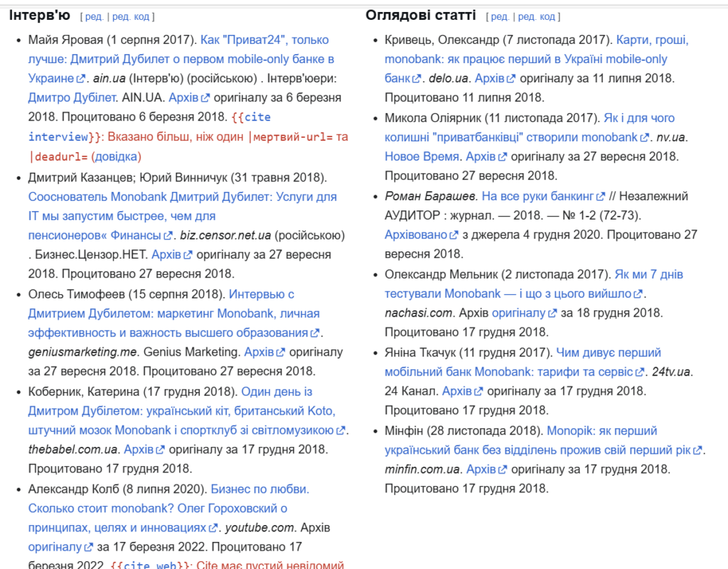Click external-link icon after 'целях и инновациях'
Screen dimensions: 728x569
[213, 529]
